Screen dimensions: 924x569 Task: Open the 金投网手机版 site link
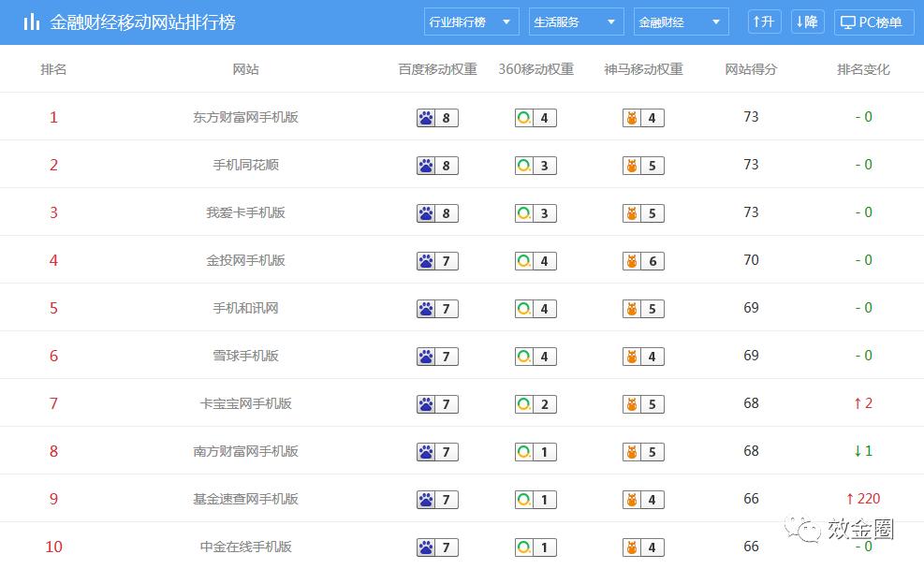tap(245, 260)
